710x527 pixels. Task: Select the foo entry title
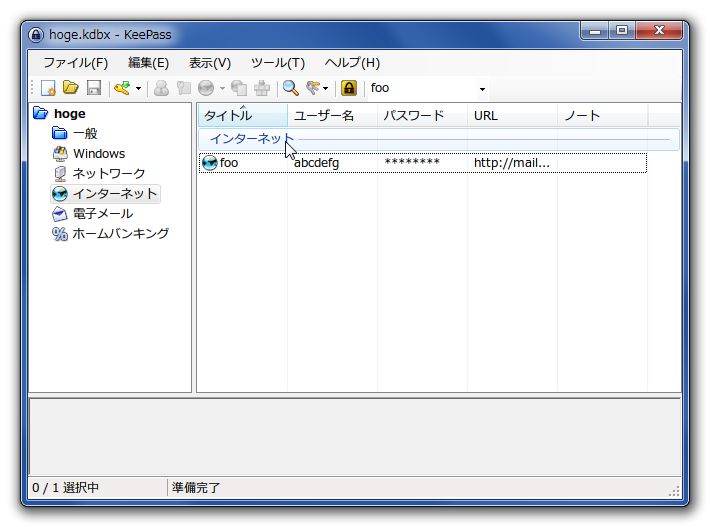click(229, 163)
